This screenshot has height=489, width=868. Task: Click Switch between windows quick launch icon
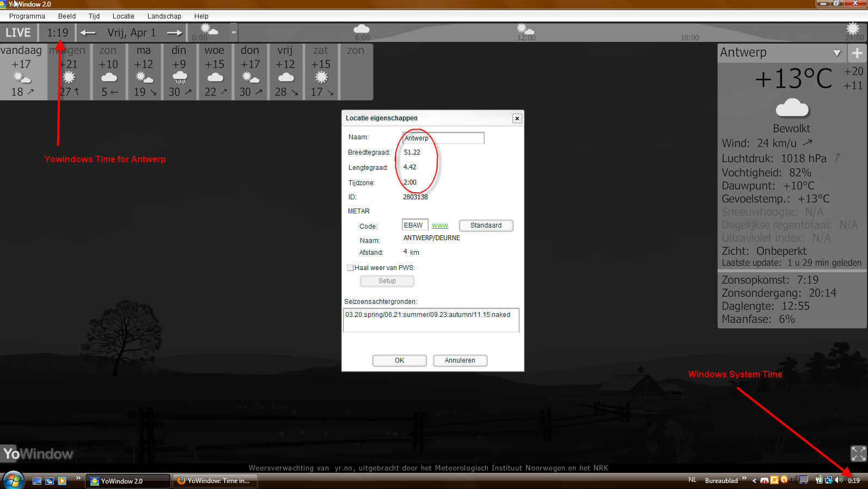50,481
